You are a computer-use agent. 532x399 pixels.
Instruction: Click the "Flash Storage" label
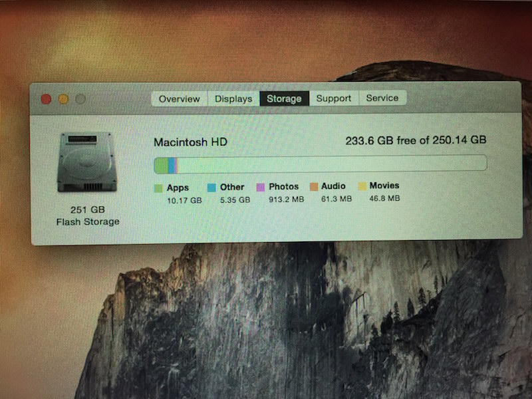point(88,222)
